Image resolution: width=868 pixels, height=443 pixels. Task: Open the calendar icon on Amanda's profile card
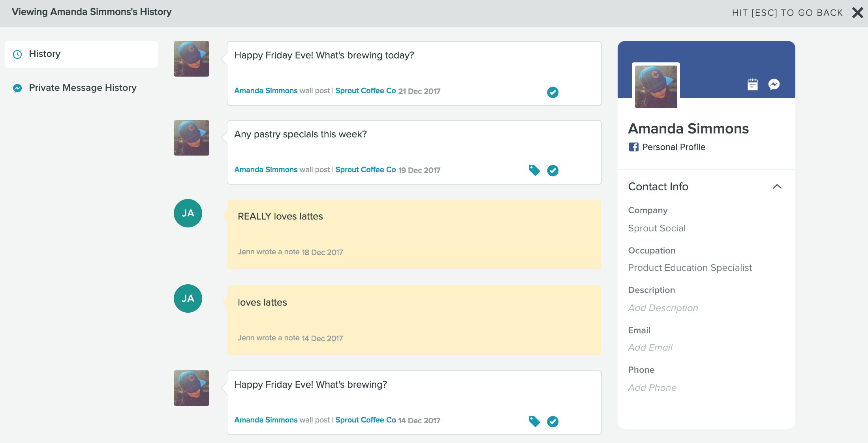[x=753, y=84]
